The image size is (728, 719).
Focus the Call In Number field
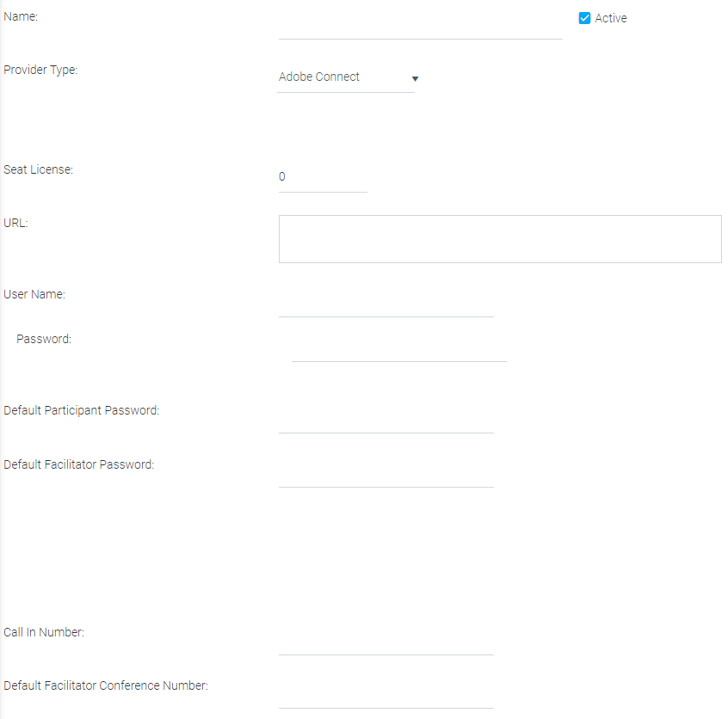coord(386,642)
